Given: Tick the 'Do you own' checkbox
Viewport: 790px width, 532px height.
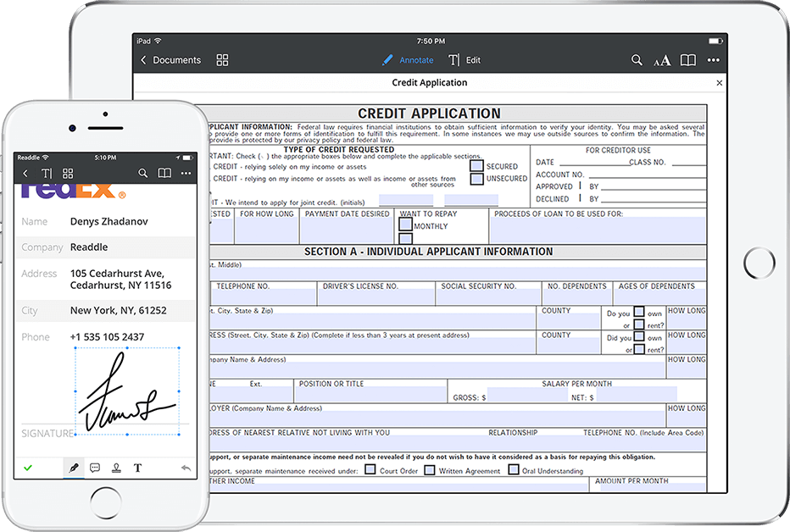Looking at the screenshot, I should [639, 312].
